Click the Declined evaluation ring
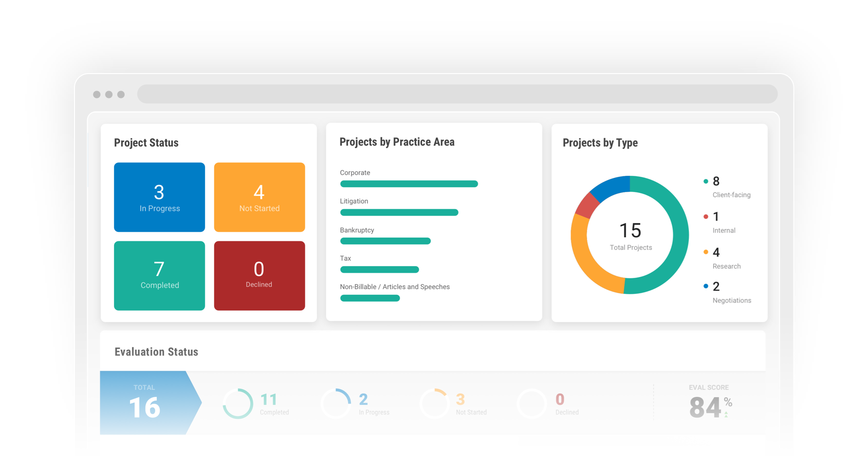868x456 pixels. (x=532, y=403)
